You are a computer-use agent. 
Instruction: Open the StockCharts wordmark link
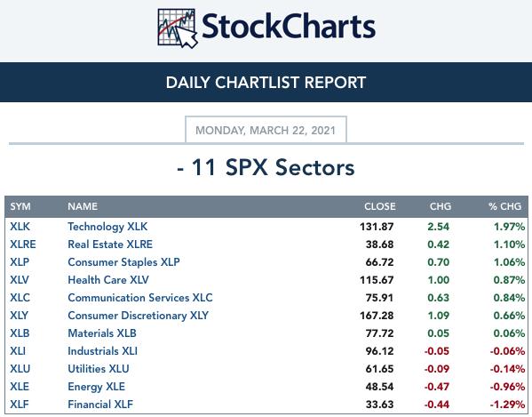(289, 26)
